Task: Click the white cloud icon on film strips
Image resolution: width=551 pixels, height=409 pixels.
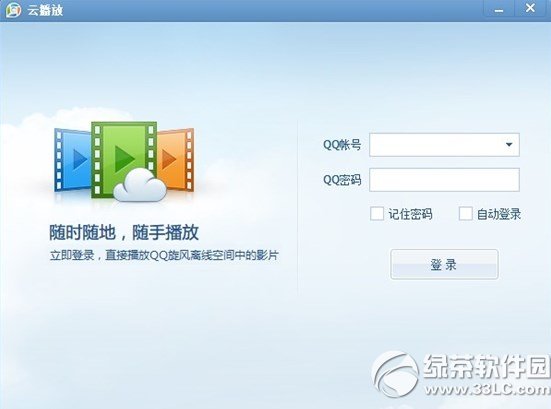Action: [140, 185]
